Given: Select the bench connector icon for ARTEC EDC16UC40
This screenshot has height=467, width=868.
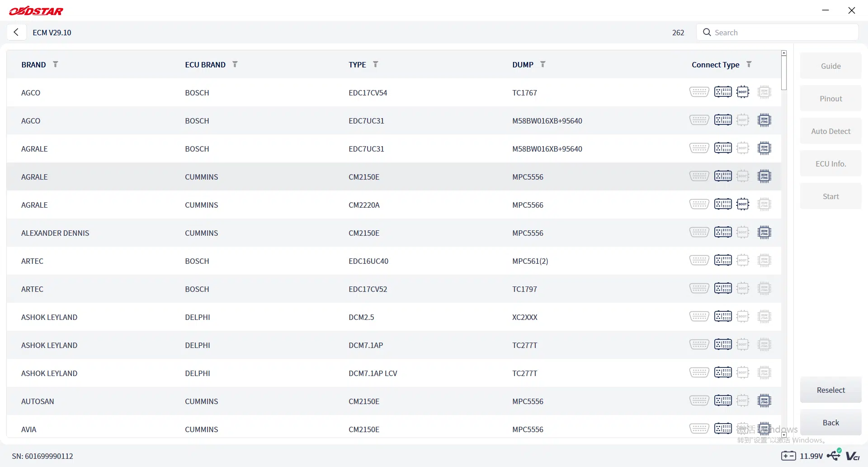Looking at the screenshot, I should click(723, 261).
